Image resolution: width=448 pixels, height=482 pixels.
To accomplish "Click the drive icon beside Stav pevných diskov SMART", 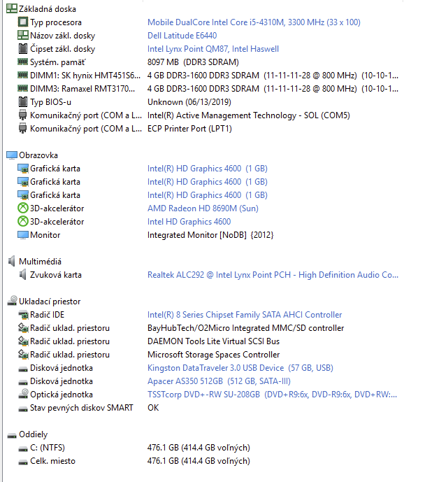I will (x=23, y=409).
